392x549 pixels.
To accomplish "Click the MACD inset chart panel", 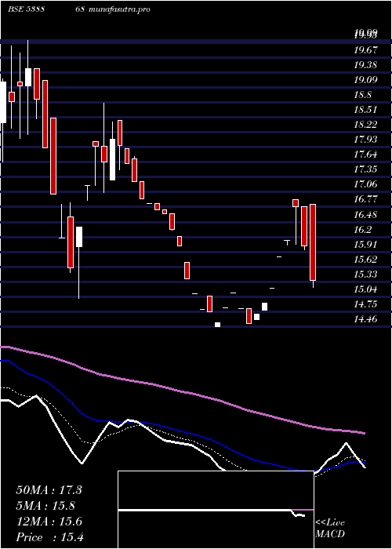I will point(216,510).
